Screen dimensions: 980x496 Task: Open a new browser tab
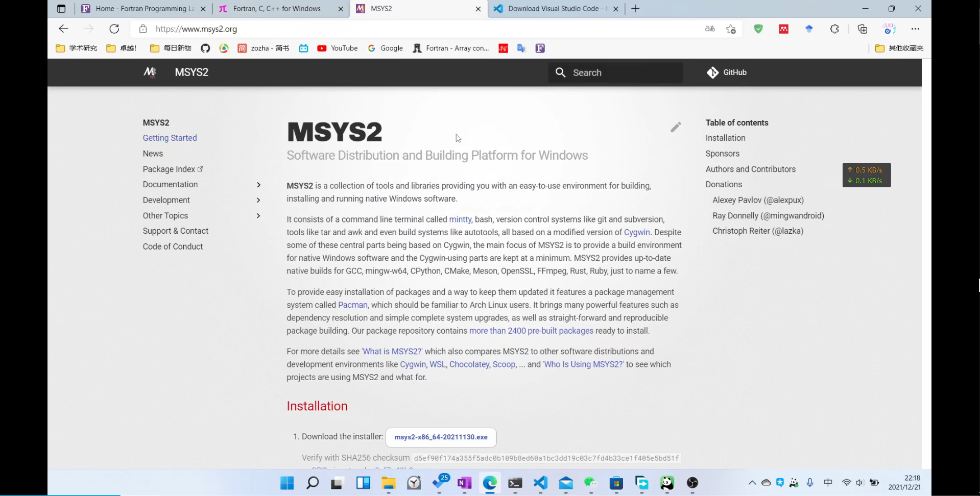tap(635, 9)
